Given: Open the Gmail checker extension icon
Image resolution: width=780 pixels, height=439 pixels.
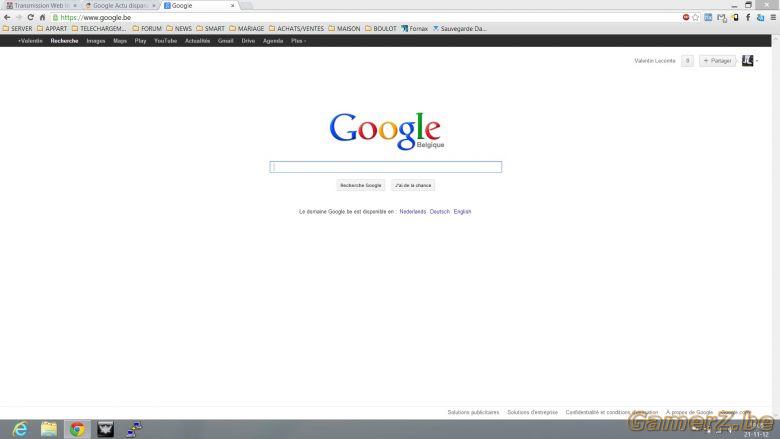Looking at the screenshot, I should point(722,18).
